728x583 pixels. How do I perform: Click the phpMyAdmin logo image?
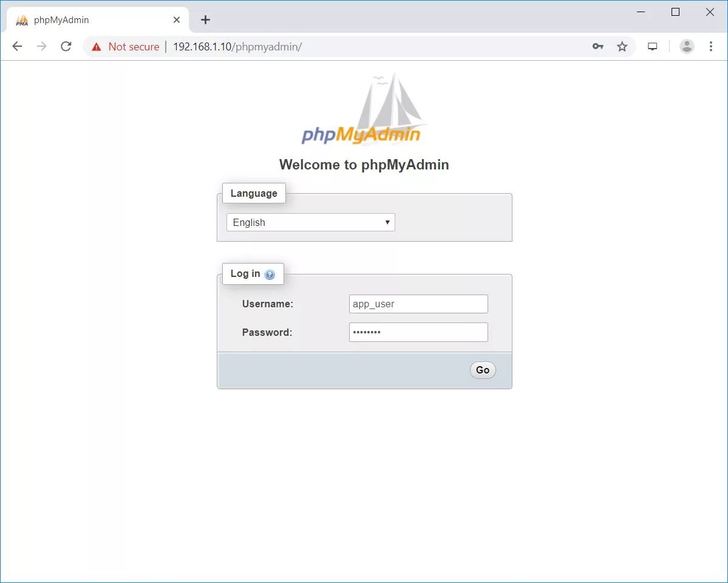(x=364, y=110)
